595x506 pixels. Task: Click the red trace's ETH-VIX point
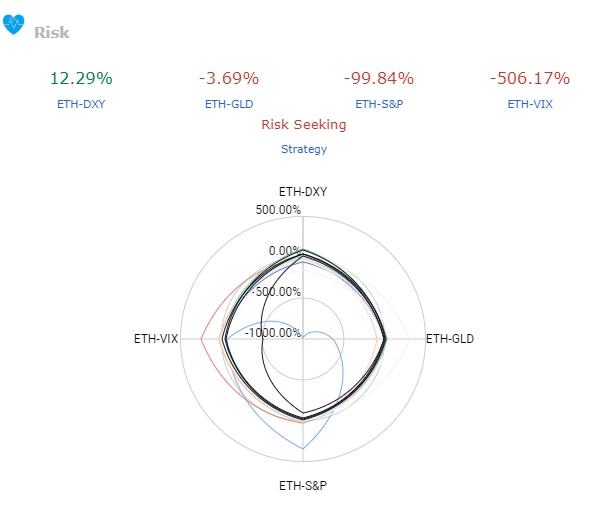click(x=201, y=339)
